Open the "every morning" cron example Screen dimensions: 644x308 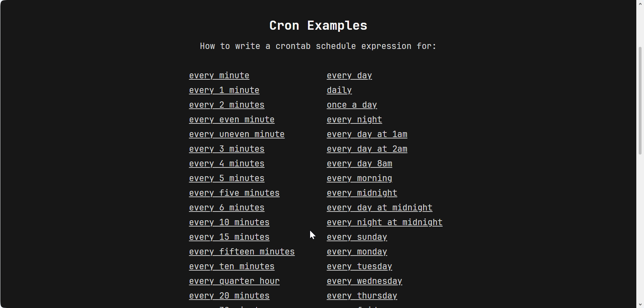[x=359, y=178]
